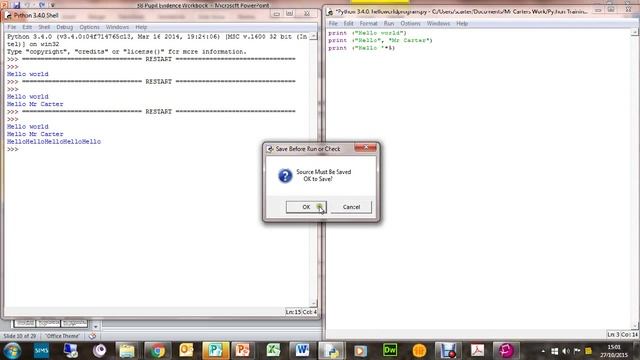Open Help menu in the editor window
This screenshot has width=640, height=360.
pyautogui.click(x=462, y=23)
